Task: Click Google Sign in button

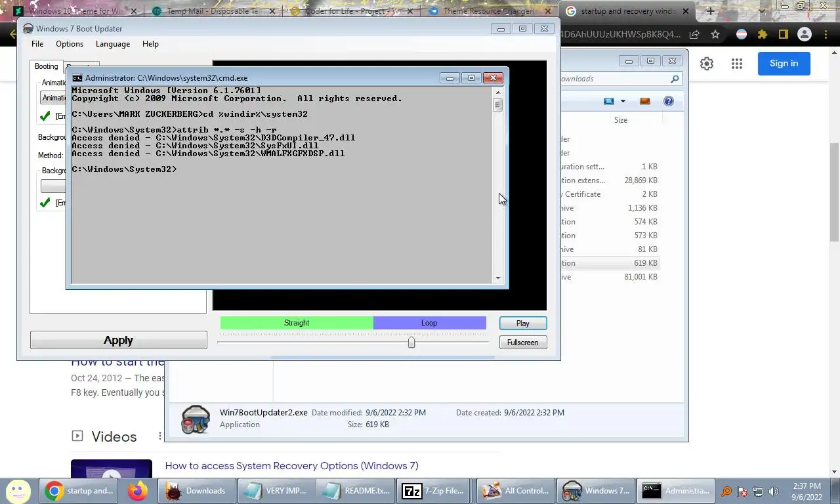Action: coord(784,64)
